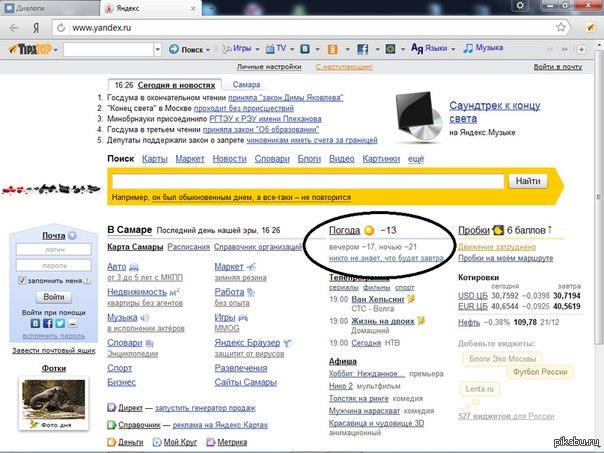Open the Картинки search tab
The height and width of the screenshot is (453, 604).
coord(381,159)
